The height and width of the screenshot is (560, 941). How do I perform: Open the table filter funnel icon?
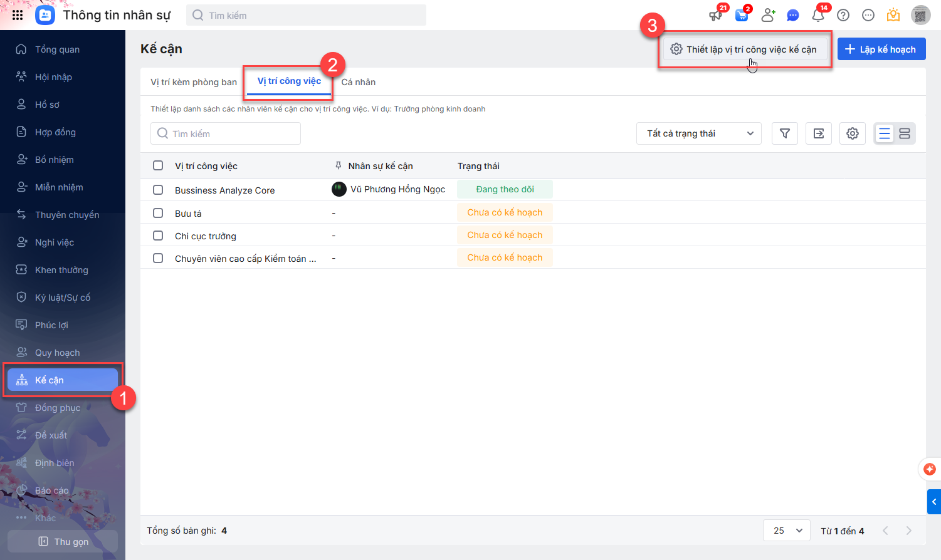(x=785, y=133)
